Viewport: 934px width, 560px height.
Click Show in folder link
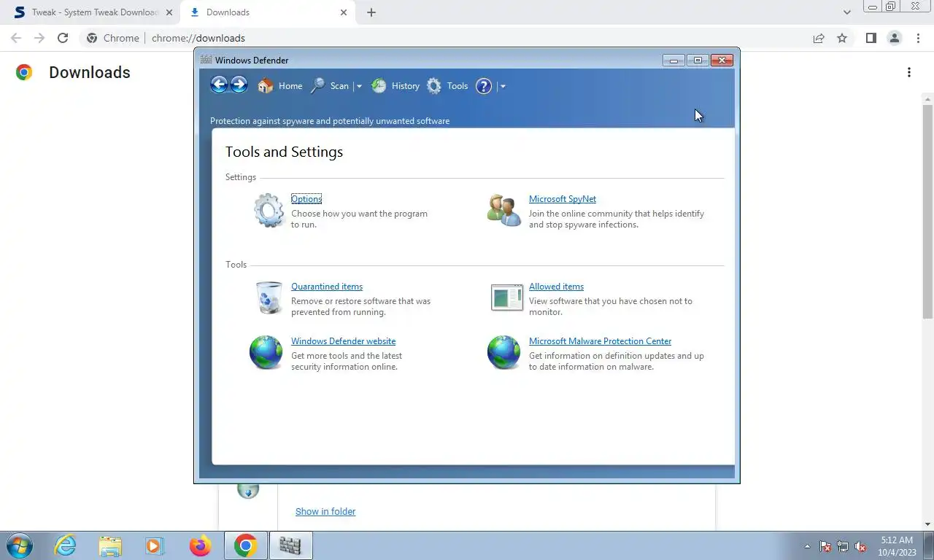325,511
